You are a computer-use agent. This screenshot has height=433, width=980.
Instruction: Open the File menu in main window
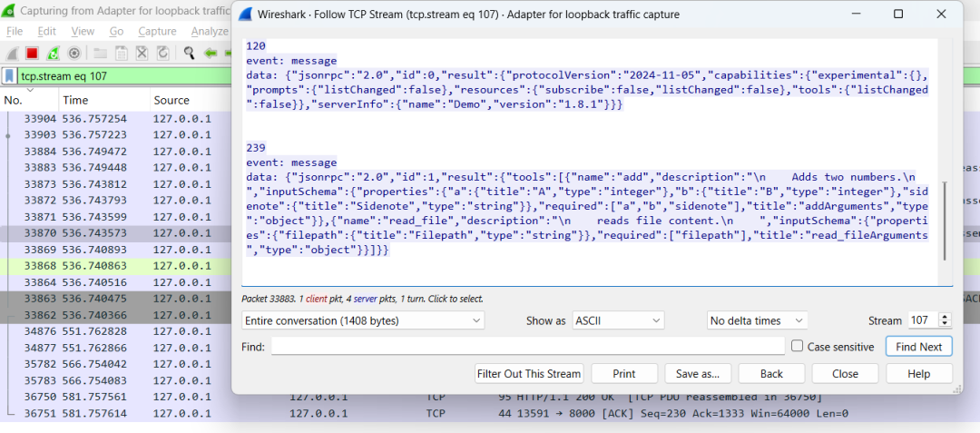pyautogui.click(x=15, y=31)
